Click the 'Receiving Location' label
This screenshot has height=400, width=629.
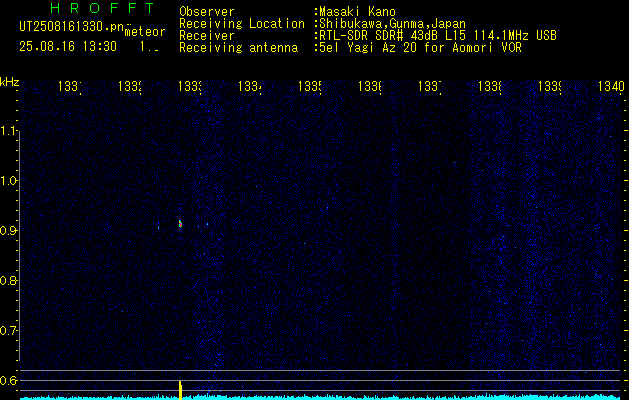coord(242,24)
